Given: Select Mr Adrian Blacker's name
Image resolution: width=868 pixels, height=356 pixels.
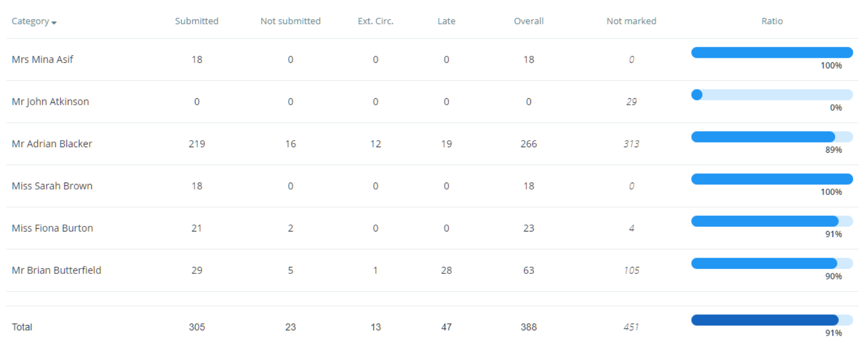Looking at the screenshot, I should click(x=53, y=143).
